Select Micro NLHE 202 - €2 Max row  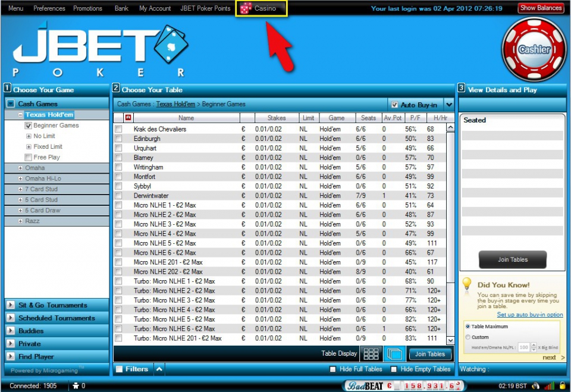[x=280, y=272]
